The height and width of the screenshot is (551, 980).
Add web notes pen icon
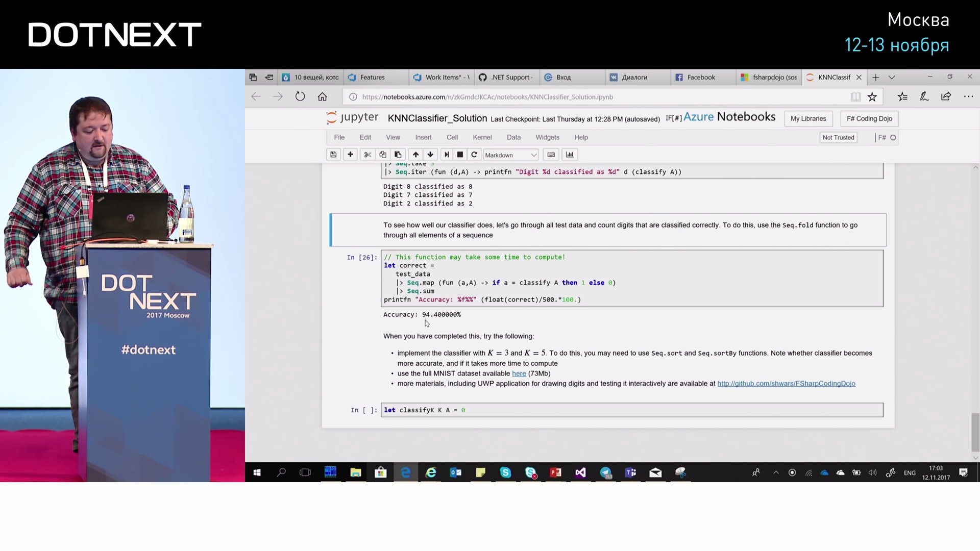pos(924,96)
